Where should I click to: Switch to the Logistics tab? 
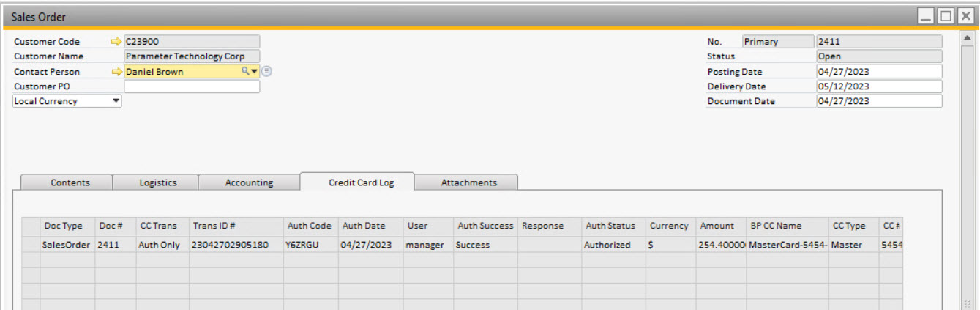click(x=158, y=182)
